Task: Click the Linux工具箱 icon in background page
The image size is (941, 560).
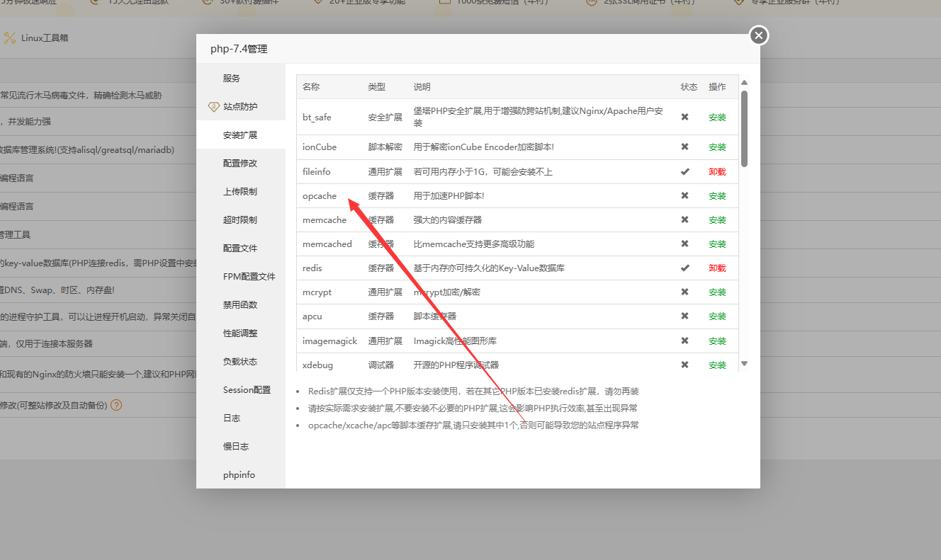Action: click(x=10, y=38)
